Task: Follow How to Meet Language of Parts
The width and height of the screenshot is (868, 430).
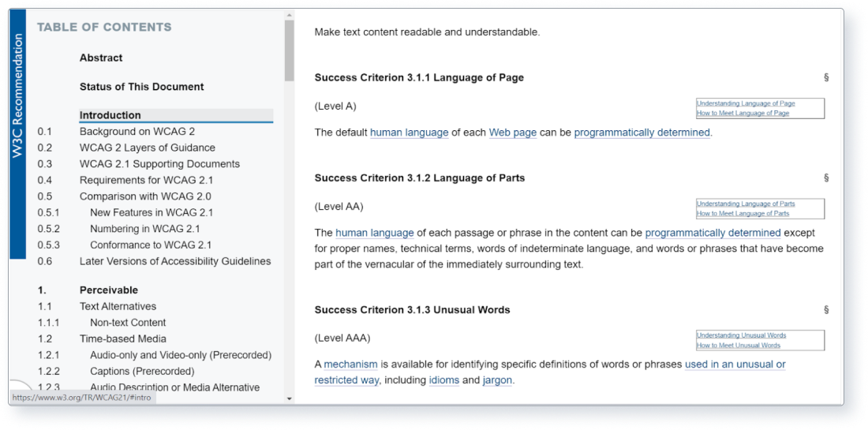Action: click(x=743, y=214)
